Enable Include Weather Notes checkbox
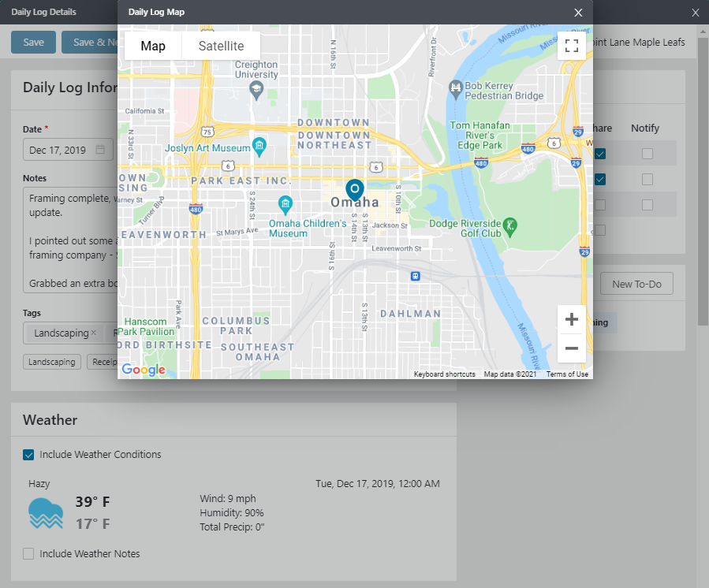709x588 pixels. coord(28,554)
